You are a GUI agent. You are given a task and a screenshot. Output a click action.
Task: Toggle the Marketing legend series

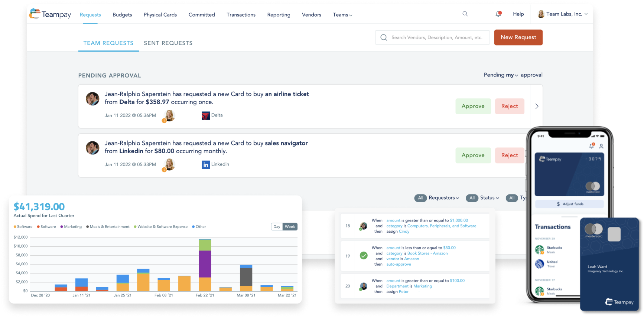[71, 227]
